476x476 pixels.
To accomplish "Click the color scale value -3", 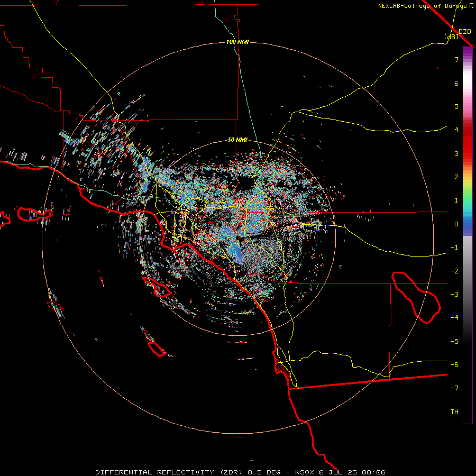I will click(454, 295).
